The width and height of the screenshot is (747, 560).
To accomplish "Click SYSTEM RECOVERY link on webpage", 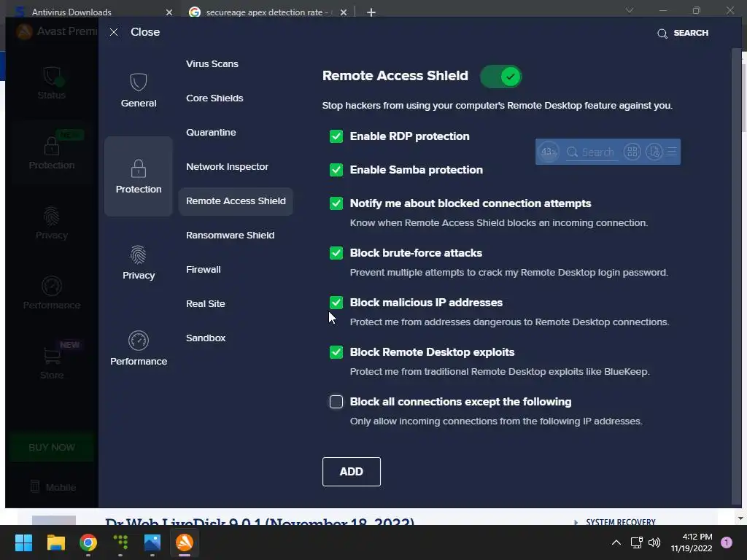I will (620, 522).
